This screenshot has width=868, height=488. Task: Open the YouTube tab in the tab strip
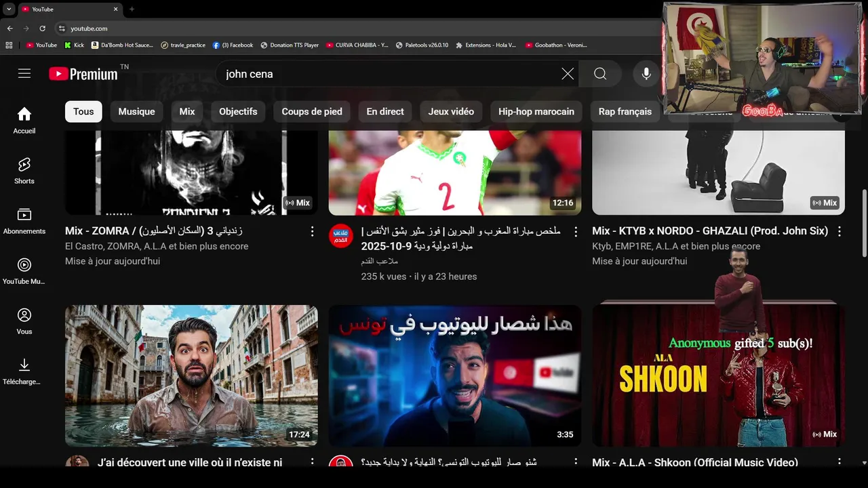[69, 9]
